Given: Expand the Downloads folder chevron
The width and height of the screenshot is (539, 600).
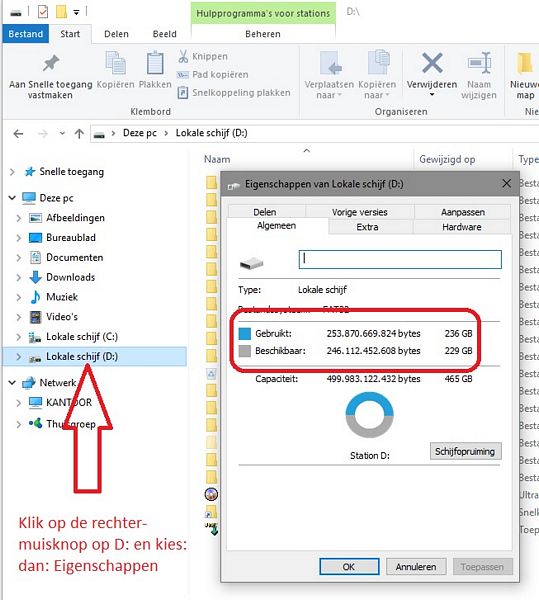Looking at the screenshot, I should [x=18, y=277].
